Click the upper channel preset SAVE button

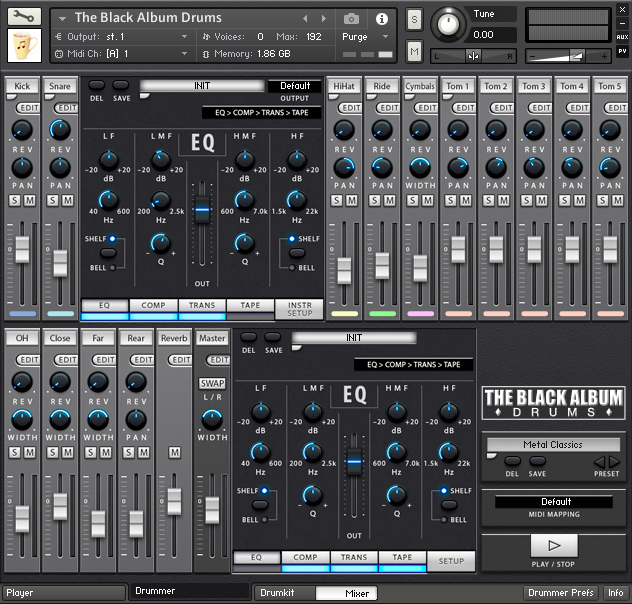(x=121, y=85)
